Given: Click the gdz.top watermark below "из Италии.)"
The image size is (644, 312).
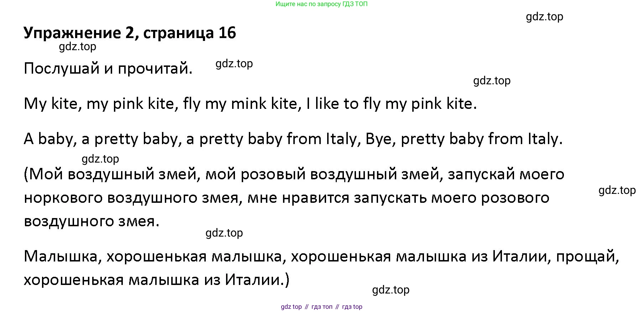Looking at the screenshot, I should (391, 290).
